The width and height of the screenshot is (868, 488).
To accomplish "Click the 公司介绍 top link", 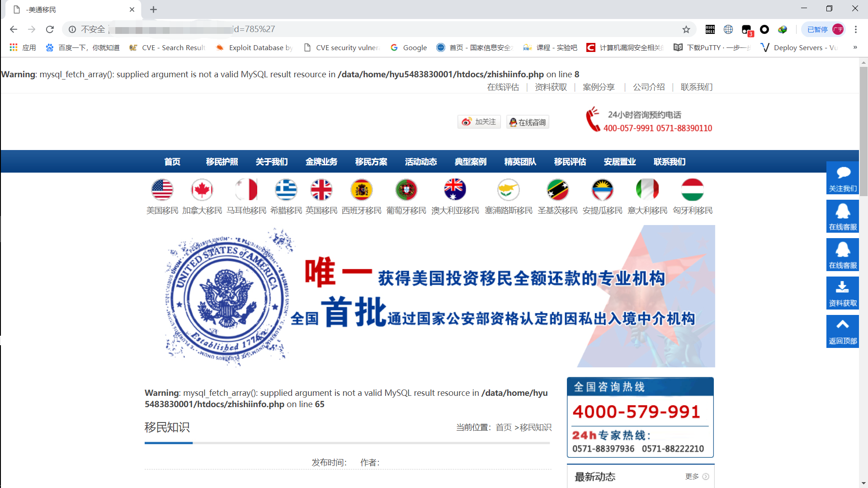I will point(649,87).
